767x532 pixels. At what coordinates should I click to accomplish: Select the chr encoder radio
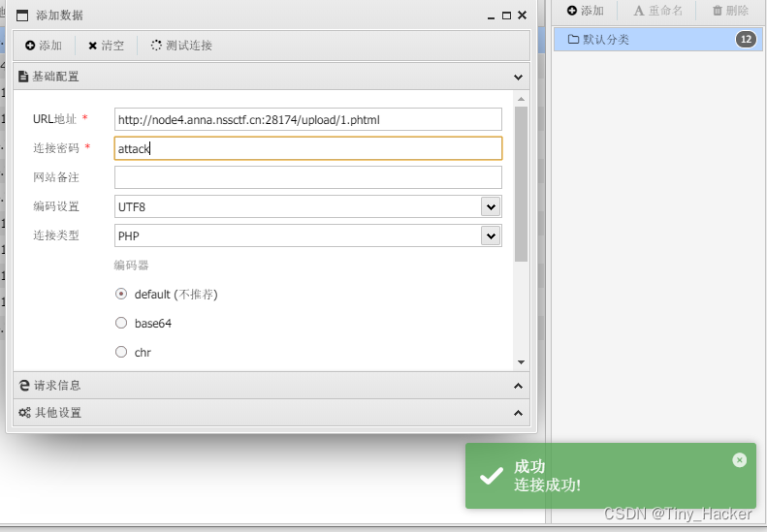tap(121, 352)
